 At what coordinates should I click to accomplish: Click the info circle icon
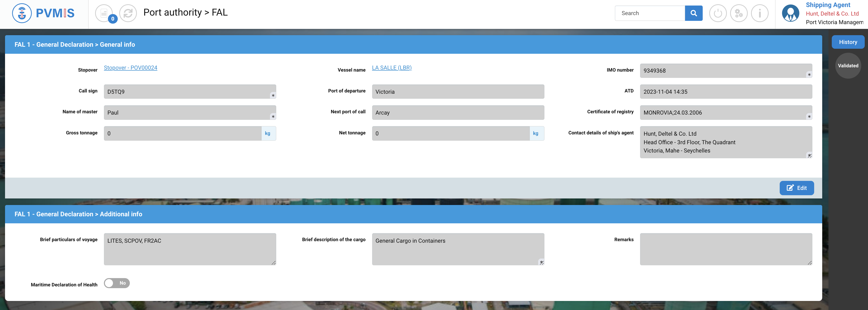click(760, 13)
